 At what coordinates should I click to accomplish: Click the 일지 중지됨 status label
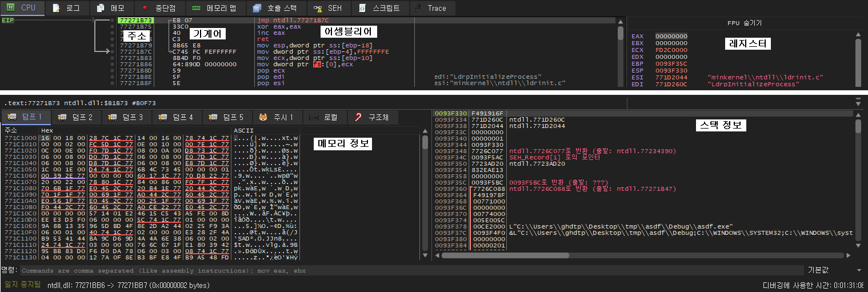(22, 284)
